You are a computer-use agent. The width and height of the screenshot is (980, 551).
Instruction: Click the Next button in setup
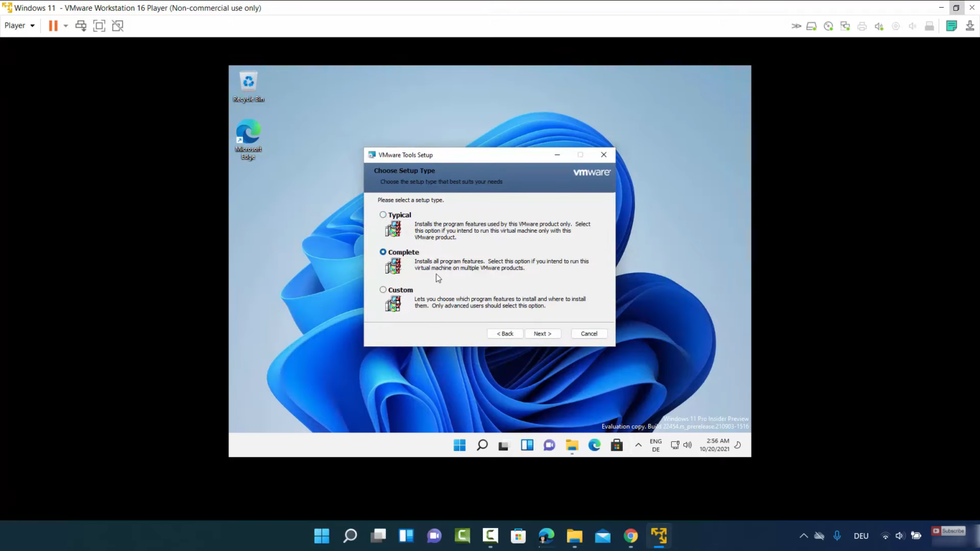click(542, 334)
